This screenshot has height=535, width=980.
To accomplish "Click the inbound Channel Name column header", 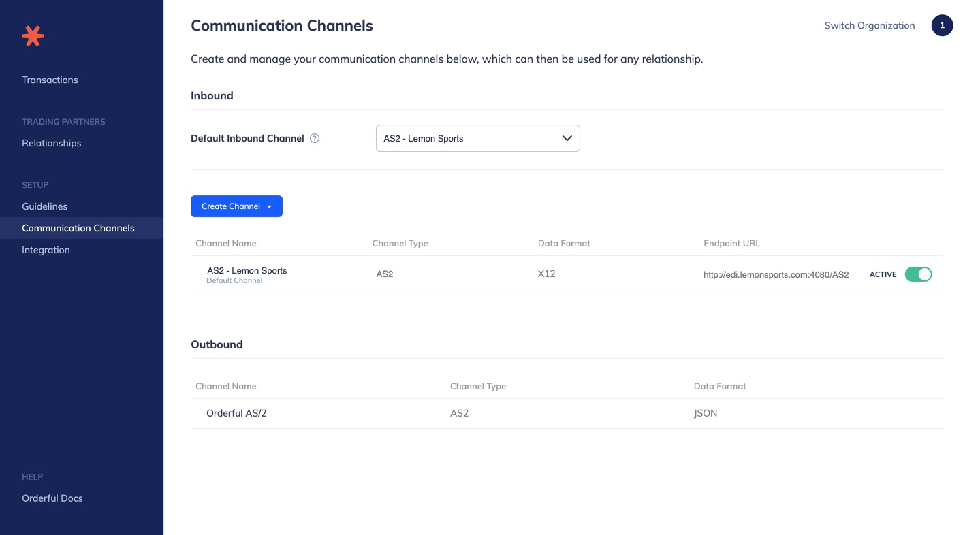I will 225,243.
